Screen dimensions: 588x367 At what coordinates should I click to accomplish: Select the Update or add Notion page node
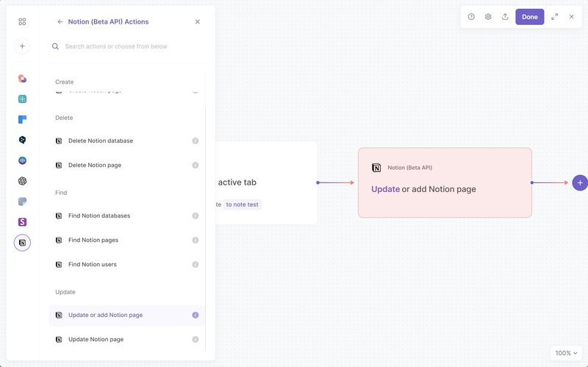pyautogui.click(x=445, y=182)
